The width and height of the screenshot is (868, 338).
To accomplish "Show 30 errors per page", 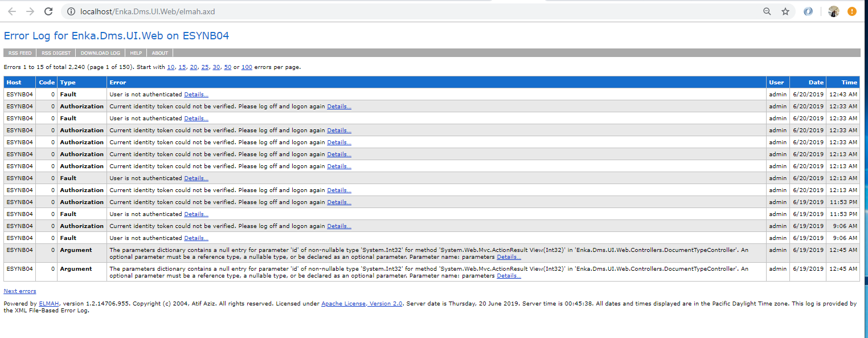I will 216,67.
